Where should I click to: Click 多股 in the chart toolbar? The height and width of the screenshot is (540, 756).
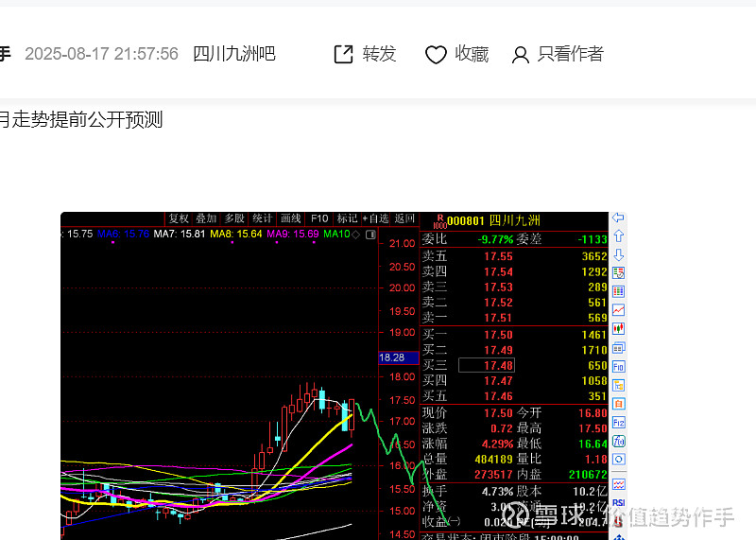coord(234,218)
